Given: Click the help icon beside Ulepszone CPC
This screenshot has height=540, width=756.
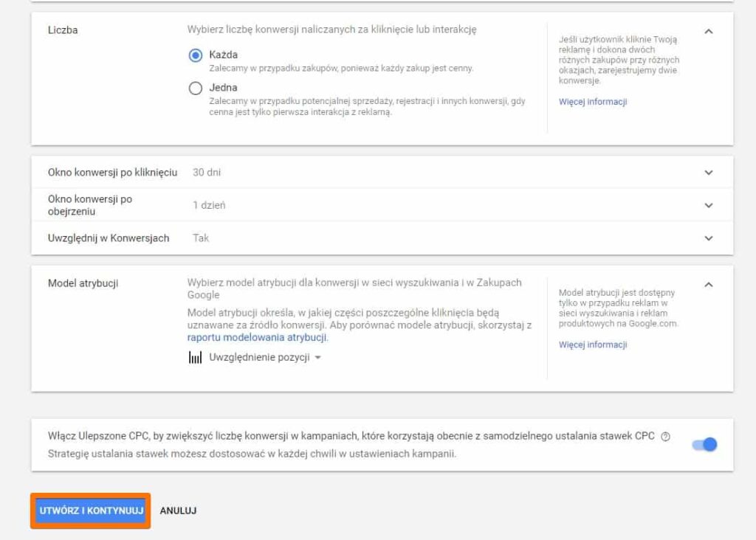Looking at the screenshot, I should point(666,436).
